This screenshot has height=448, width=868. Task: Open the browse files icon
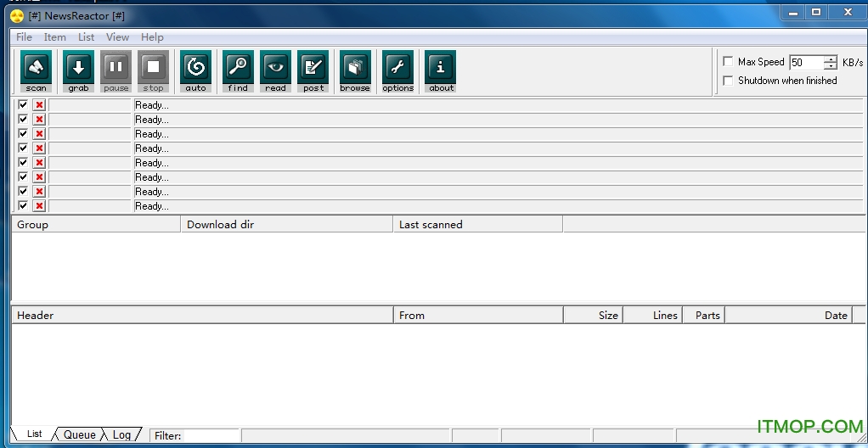(355, 71)
